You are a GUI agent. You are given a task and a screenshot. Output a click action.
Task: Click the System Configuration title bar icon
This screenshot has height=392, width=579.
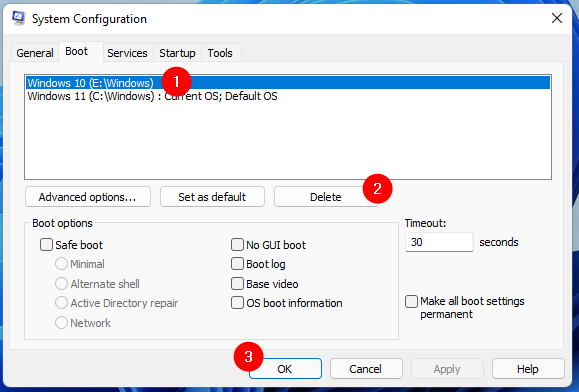18,18
